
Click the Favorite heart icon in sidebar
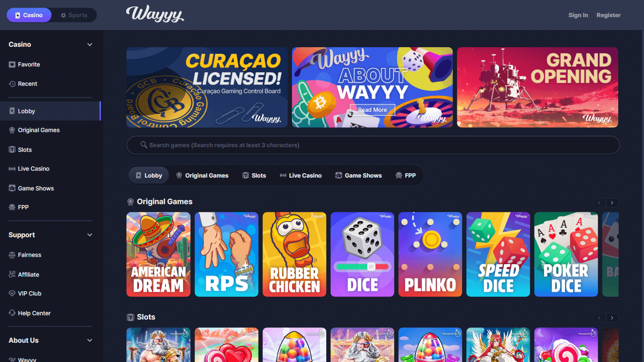(x=12, y=65)
